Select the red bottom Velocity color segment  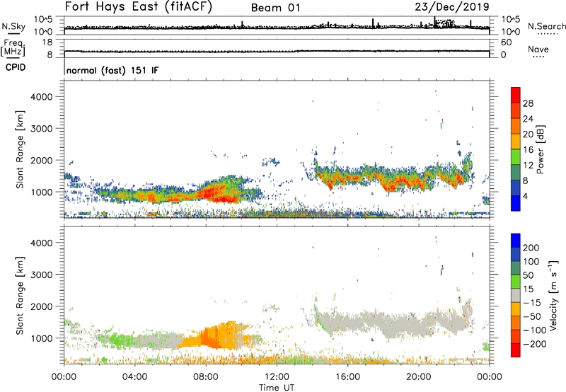[x=516, y=350]
